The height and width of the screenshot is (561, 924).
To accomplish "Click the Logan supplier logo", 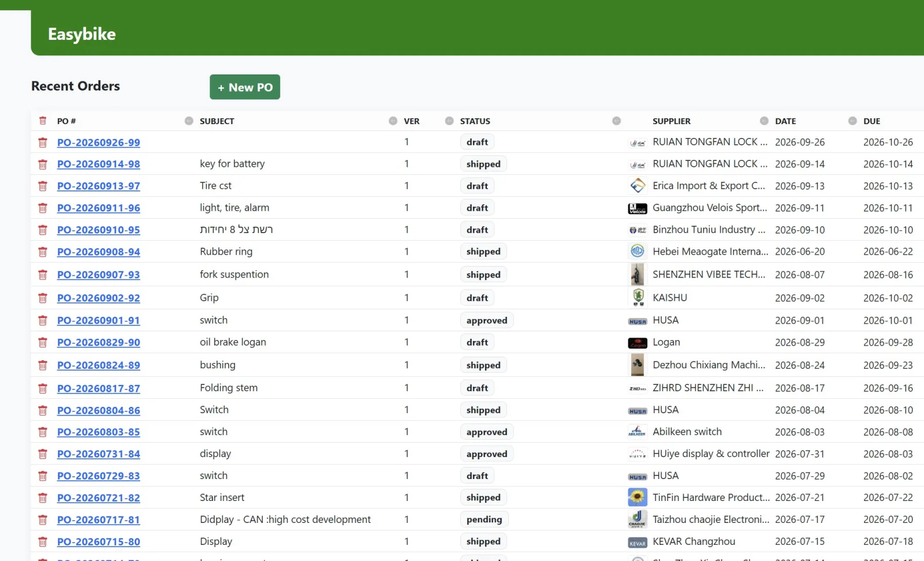I will [638, 343].
